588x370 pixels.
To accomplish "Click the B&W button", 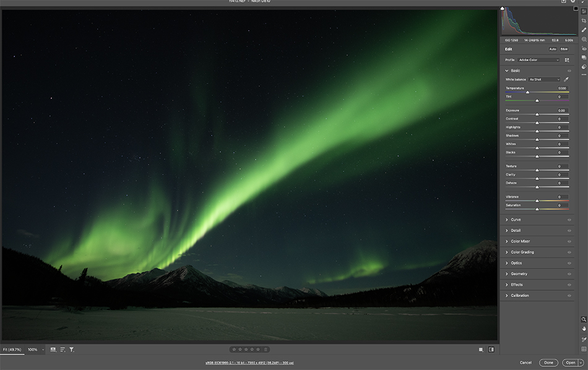I will [564, 49].
